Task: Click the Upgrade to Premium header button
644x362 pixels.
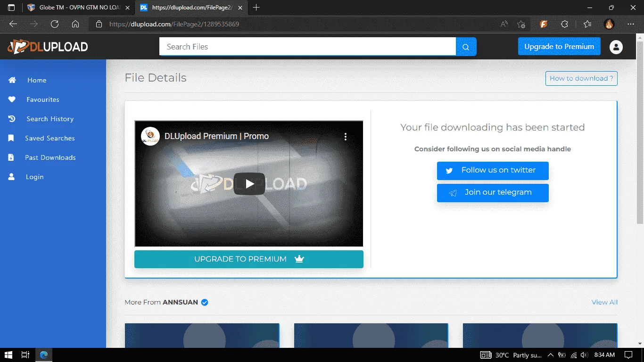Action: click(x=559, y=47)
